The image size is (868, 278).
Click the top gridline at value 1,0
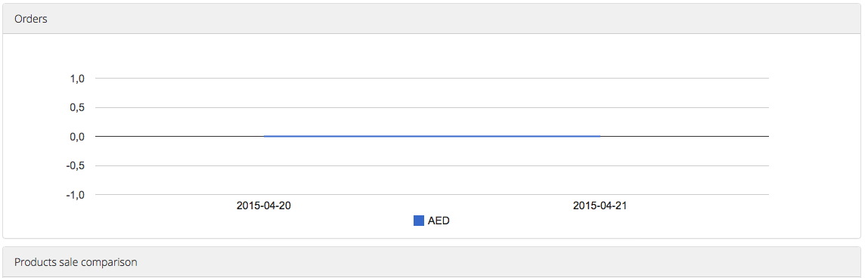432,78
